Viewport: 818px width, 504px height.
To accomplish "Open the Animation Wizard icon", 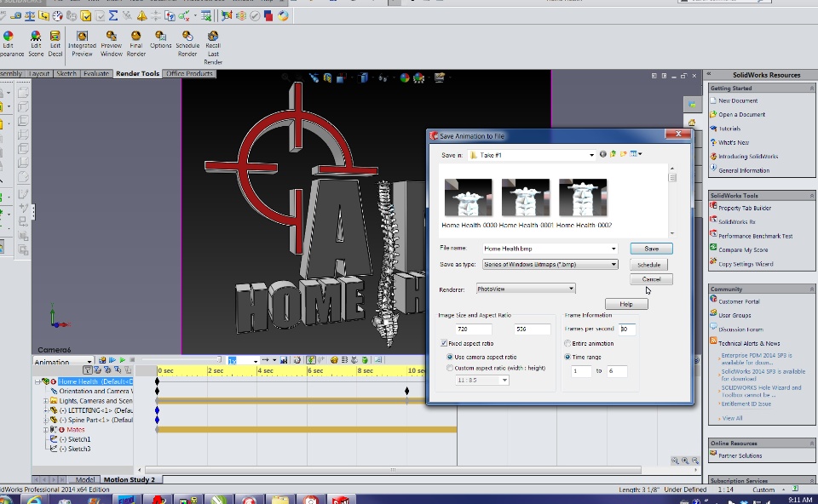I will (297, 359).
